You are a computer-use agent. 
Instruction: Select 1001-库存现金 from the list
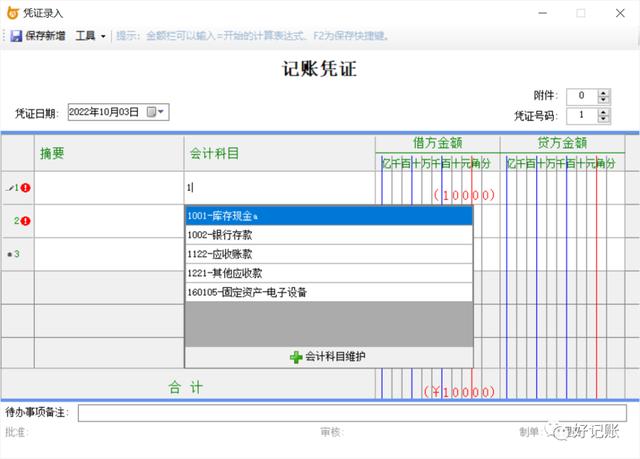pyautogui.click(x=329, y=216)
